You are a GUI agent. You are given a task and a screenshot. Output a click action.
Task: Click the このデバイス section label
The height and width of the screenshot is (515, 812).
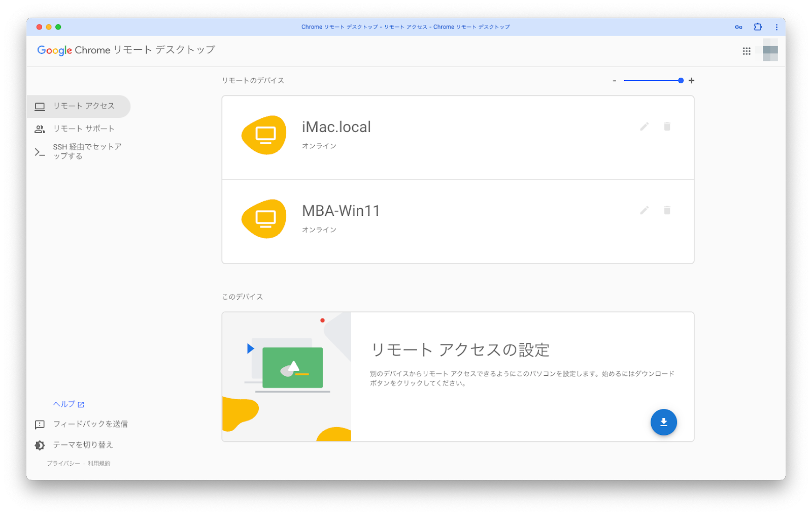[x=243, y=297]
